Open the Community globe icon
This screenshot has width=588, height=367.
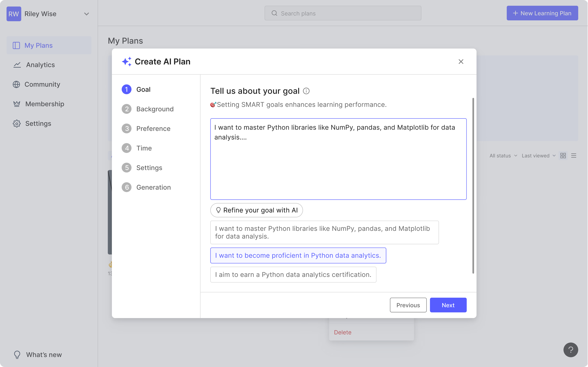pos(16,84)
